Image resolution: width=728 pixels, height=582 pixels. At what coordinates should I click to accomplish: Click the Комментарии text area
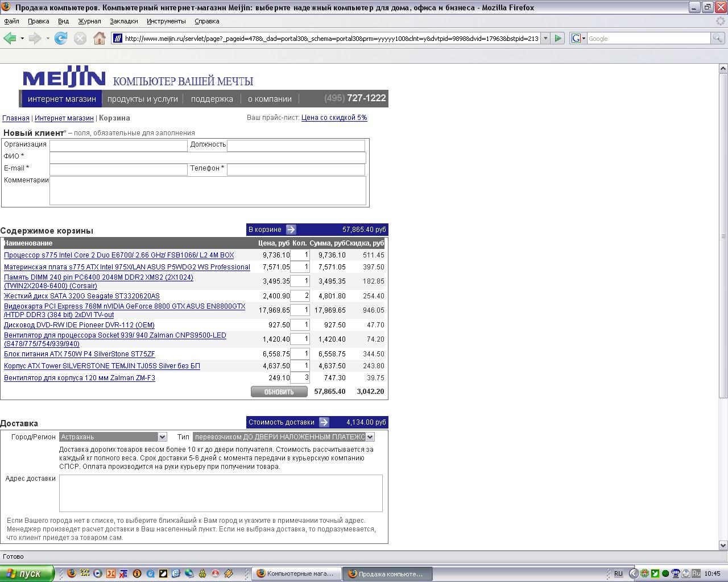click(x=208, y=190)
